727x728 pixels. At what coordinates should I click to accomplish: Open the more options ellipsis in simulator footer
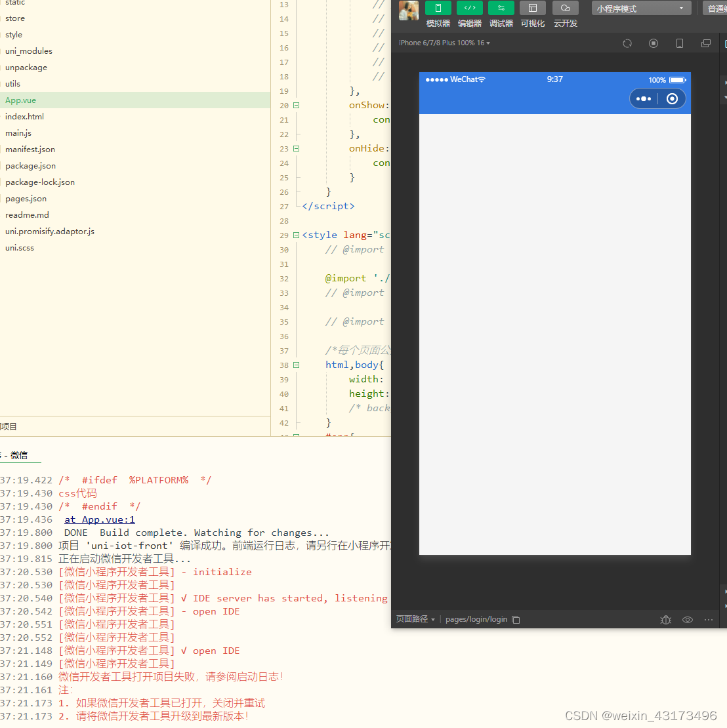click(709, 619)
